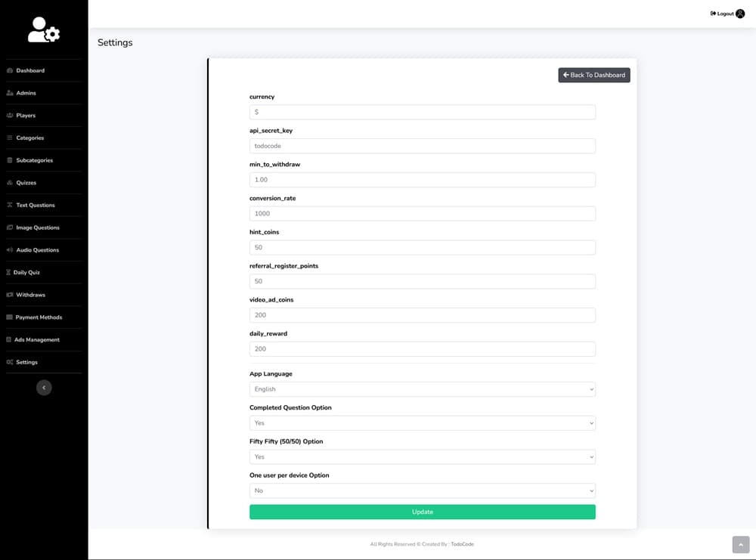Open the Fifty Fifty (50/50) Option dropdown
Screen dimensions: 756x560
422,456
